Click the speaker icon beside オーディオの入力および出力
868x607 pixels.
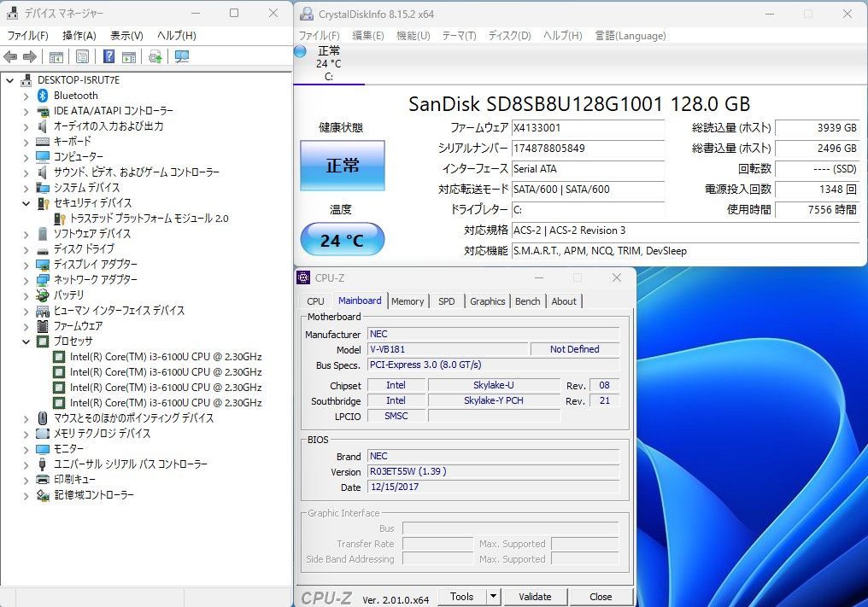pos(43,126)
